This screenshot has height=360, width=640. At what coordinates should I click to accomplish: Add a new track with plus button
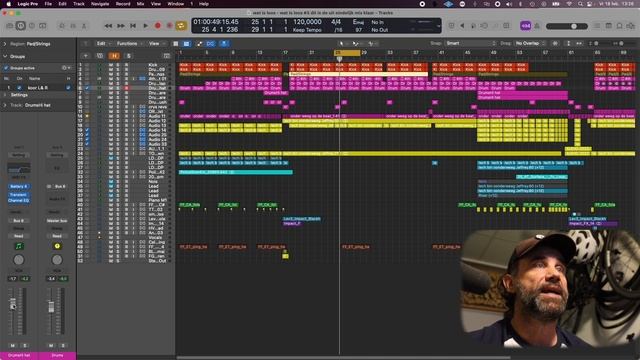coord(86,56)
